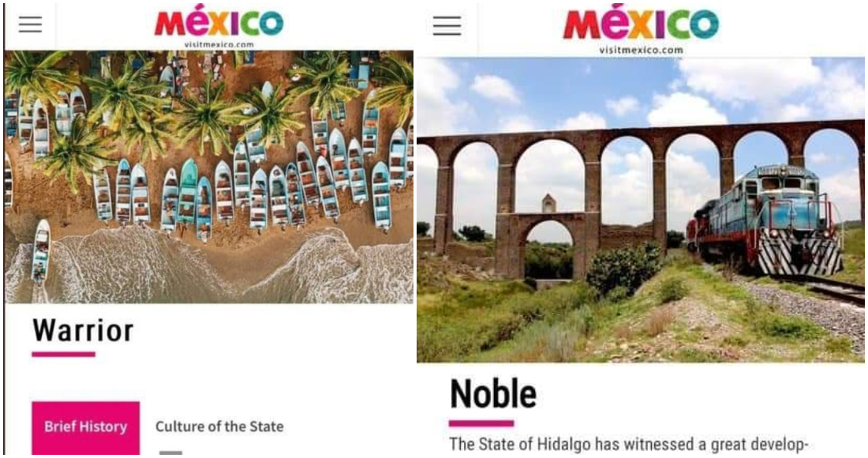
Task: Click the State of Hidalgo paragraph text
Action: click(630, 444)
